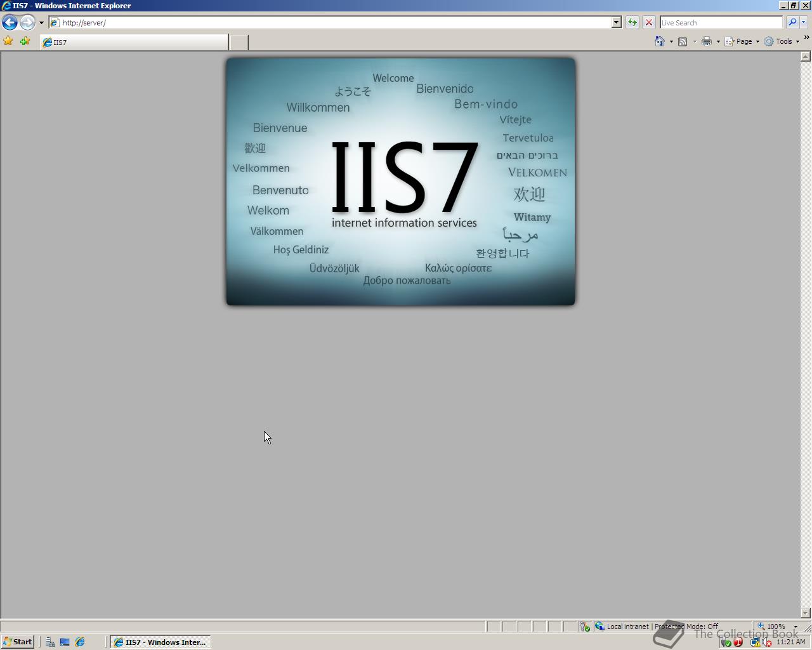Image resolution: width=812 pixels, height=650 pixels.
Task: Open the search provider options dropdown
Action: coord(803,22)
